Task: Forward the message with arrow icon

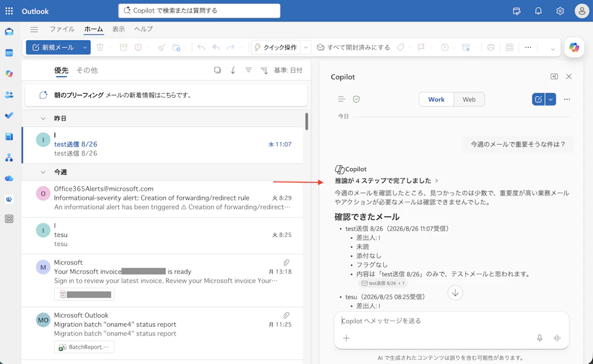Action: click(x=230, y=47)
